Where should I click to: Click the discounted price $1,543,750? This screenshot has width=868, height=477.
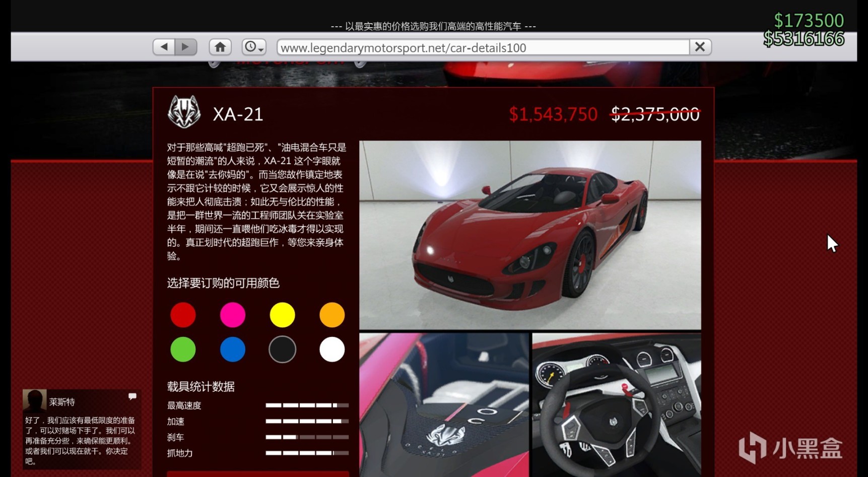point(553,114)
